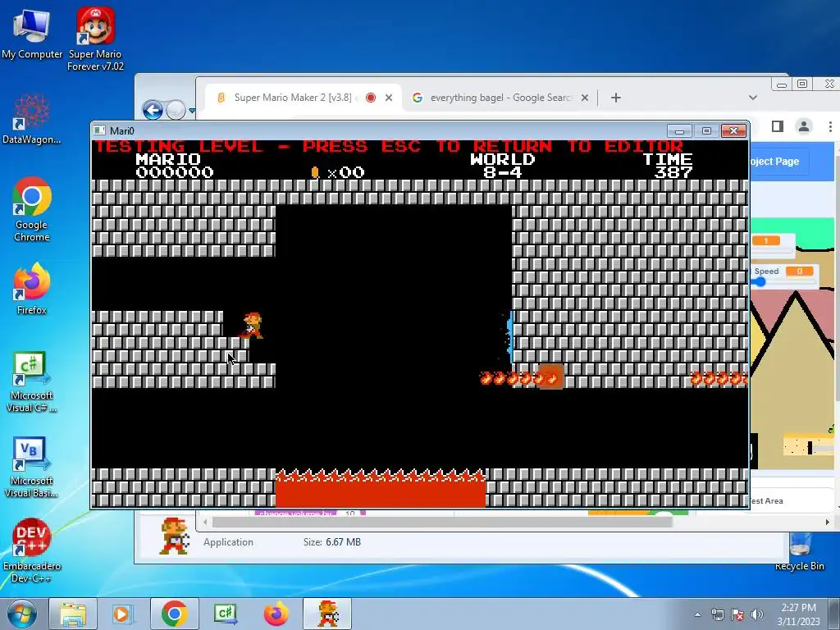Open Firefox from the taskbar

pos(276,614)
